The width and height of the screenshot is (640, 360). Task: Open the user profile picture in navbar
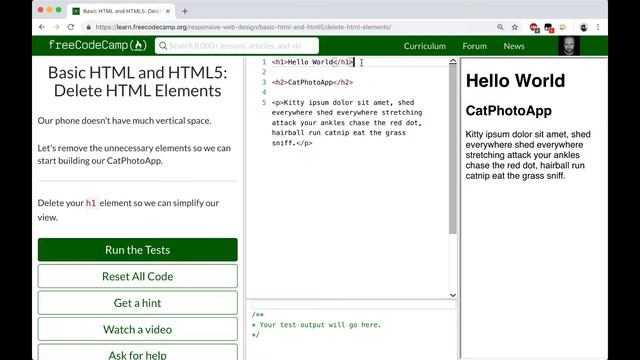click(569, 46)
